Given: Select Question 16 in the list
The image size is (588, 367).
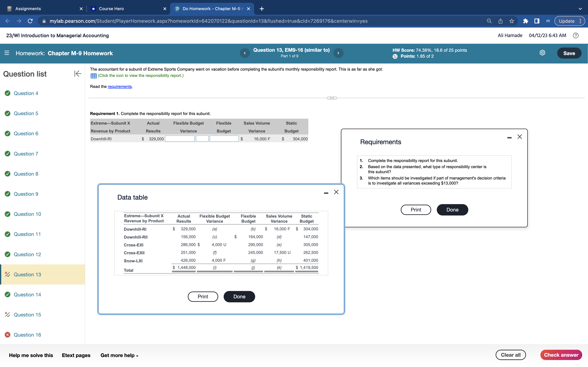Looking at the screenshot, I should (27, 335).
